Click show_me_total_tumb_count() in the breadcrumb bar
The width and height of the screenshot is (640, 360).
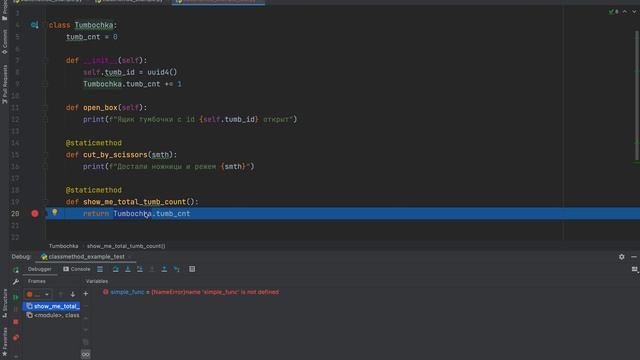click(126, 246)
